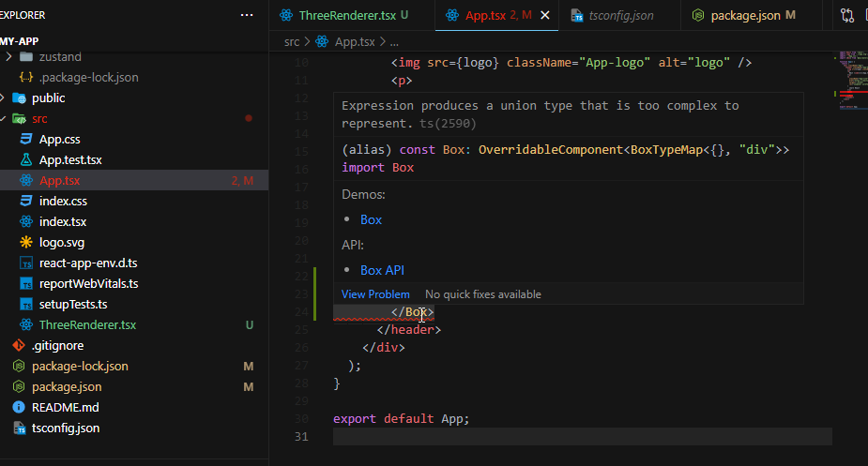Click the source control compare changes icon
The height and width of the screenshot is (466, 868).
(x=847, y=15)
